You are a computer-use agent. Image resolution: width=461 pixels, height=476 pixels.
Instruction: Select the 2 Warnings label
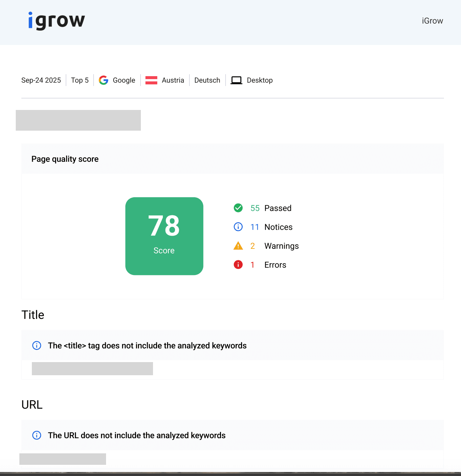(281, 246)
